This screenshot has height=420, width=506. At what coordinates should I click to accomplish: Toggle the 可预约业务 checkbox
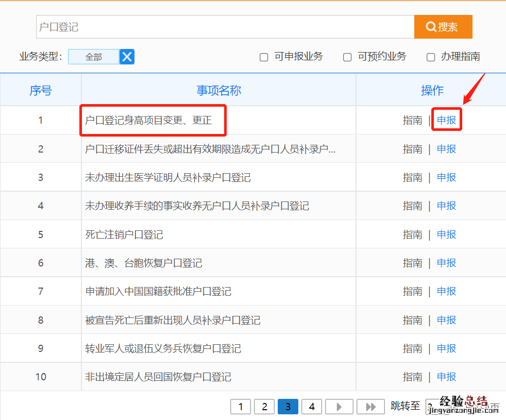(x=347, y=57)
